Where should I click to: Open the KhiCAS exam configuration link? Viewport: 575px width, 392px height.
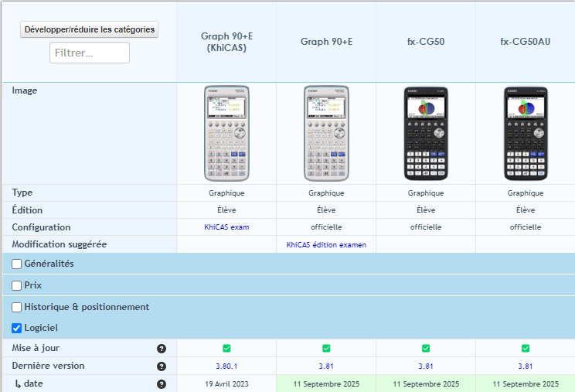[226, 227]
